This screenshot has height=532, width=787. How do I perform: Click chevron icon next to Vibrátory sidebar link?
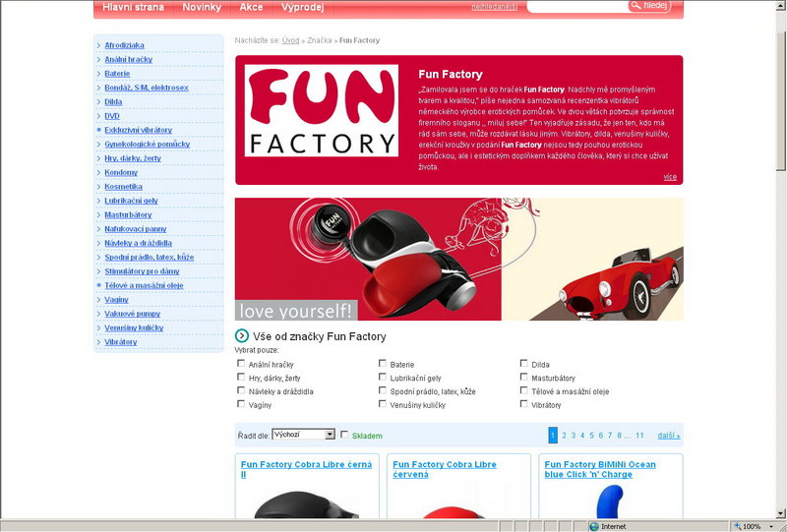click(x=99, y=342)
